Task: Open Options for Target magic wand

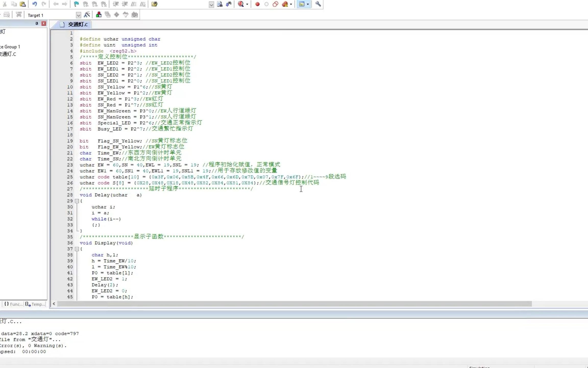Action: pyautogui.click(x=87, y=15)
